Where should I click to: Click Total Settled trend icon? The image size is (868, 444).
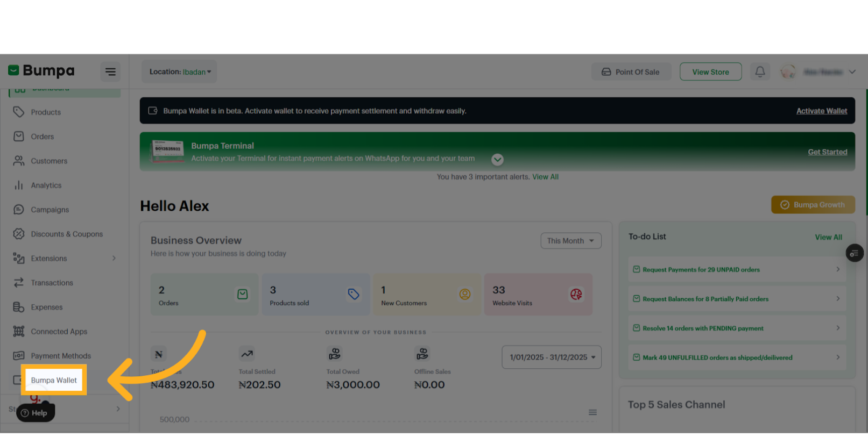[x=247, y=354]
